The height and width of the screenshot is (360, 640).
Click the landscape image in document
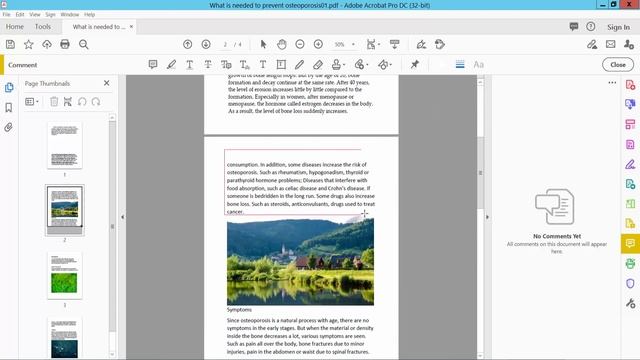coord(300,262)
